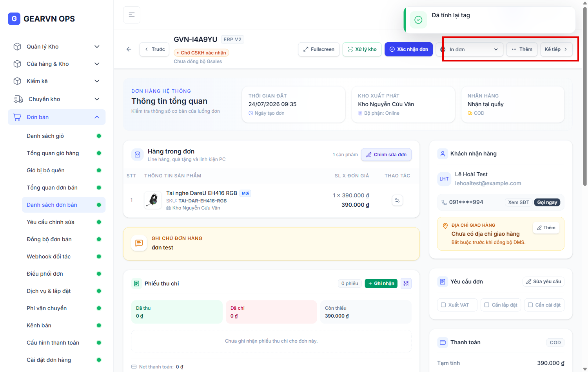The width and height of the screenshot is (588, 372).
Task: Expand the Quản lý Kho menu
Action: [x=56, y=47]
